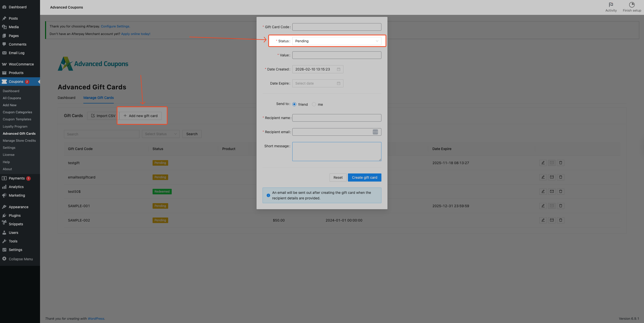644x323 pixels.
Task: Expand the Status dropdown showing Pending
Action: 336,41
